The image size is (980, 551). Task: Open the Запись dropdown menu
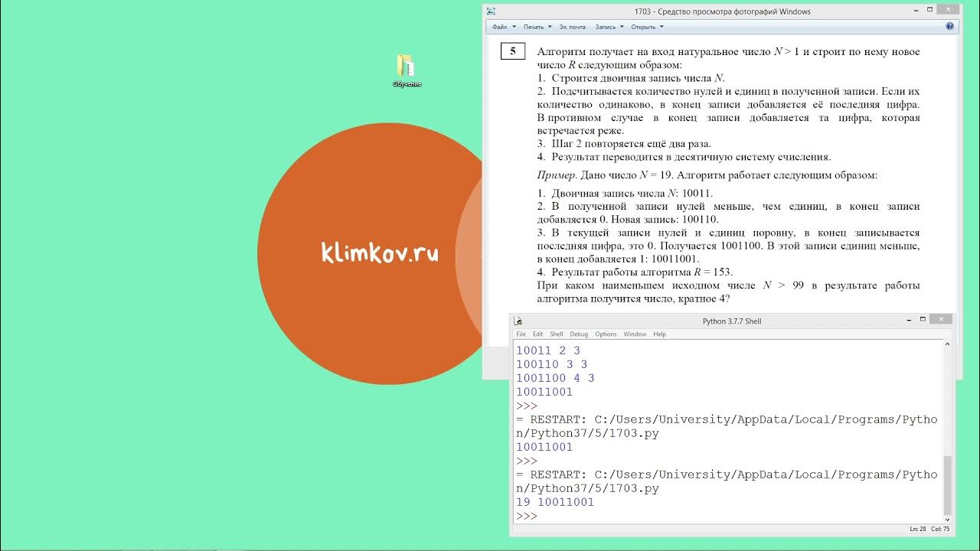pyautogui.click(x=609, y=27)
